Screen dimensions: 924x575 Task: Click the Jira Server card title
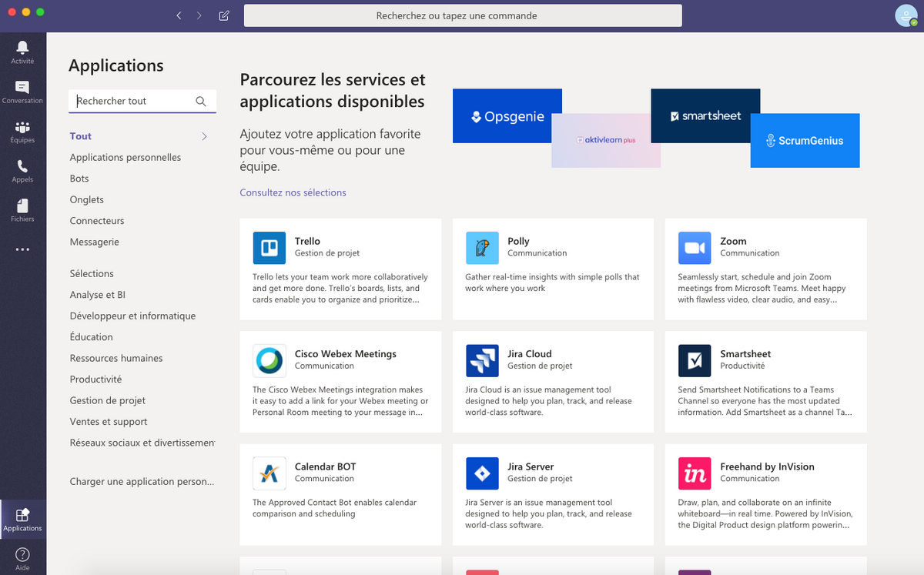tap(531, 466)
